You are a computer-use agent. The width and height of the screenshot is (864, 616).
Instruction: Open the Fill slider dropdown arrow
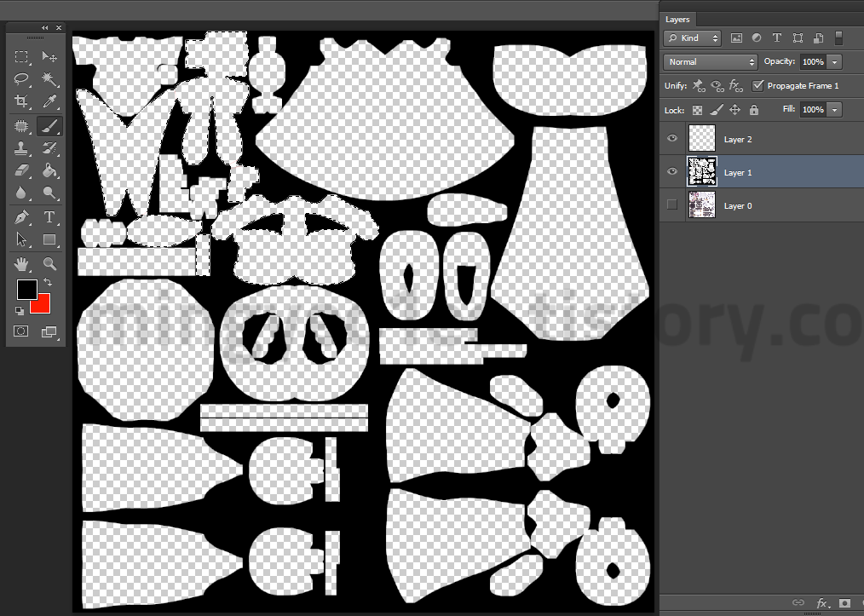tap(834, 110)
